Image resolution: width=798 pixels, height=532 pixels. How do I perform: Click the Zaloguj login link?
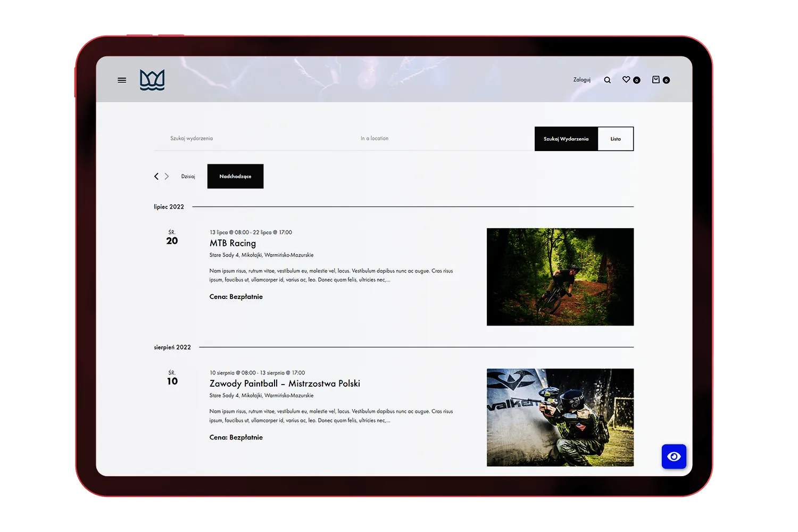click(x=582, y=80)
